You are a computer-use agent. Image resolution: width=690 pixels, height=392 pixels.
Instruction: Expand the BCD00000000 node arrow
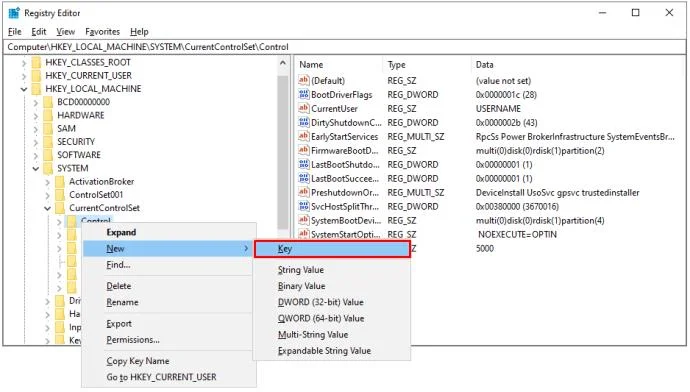click(x=36, y=103)
